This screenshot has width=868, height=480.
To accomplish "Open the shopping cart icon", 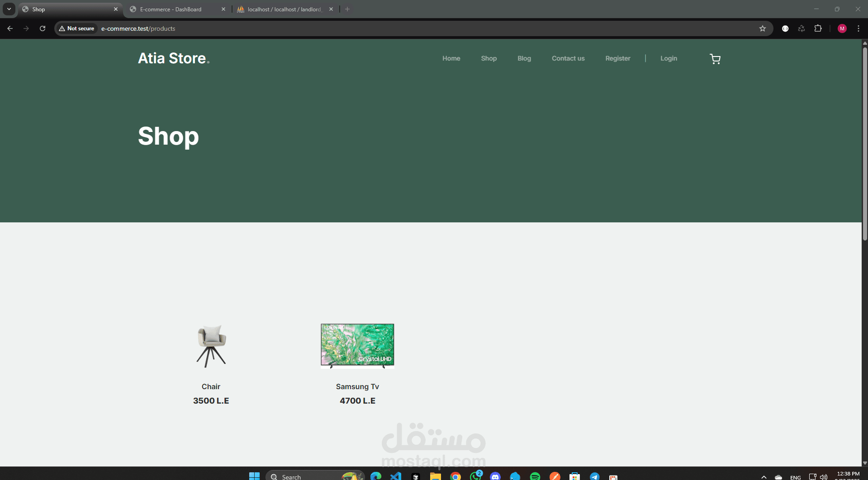I will [x=715, y=59].
